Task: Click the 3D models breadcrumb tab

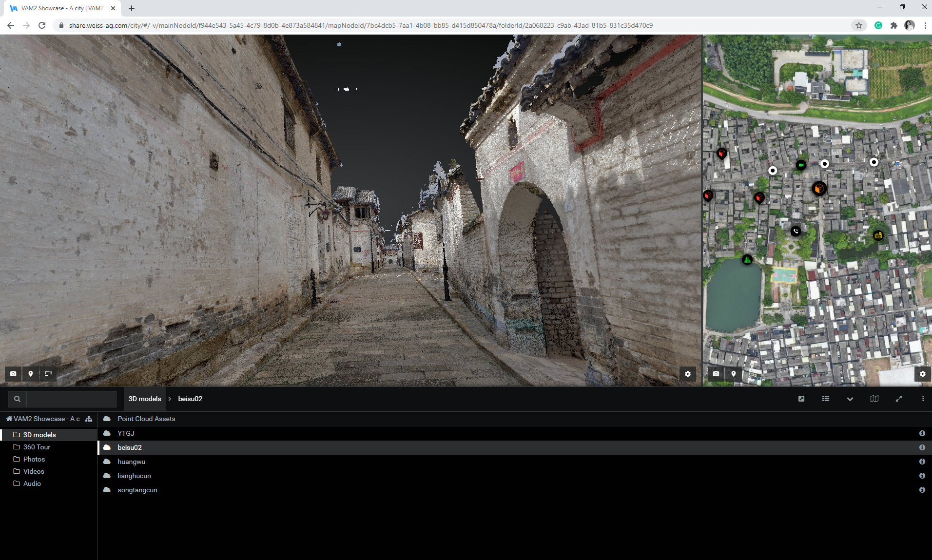Action: click(x=144, y=399)
